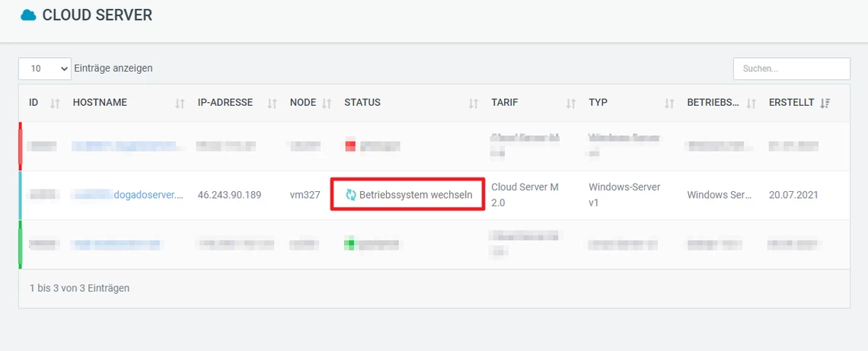Click the refresh icon next to Betriebssystem wechseln
This screenshot has height=351, width=868.
(x=351, y=195)
